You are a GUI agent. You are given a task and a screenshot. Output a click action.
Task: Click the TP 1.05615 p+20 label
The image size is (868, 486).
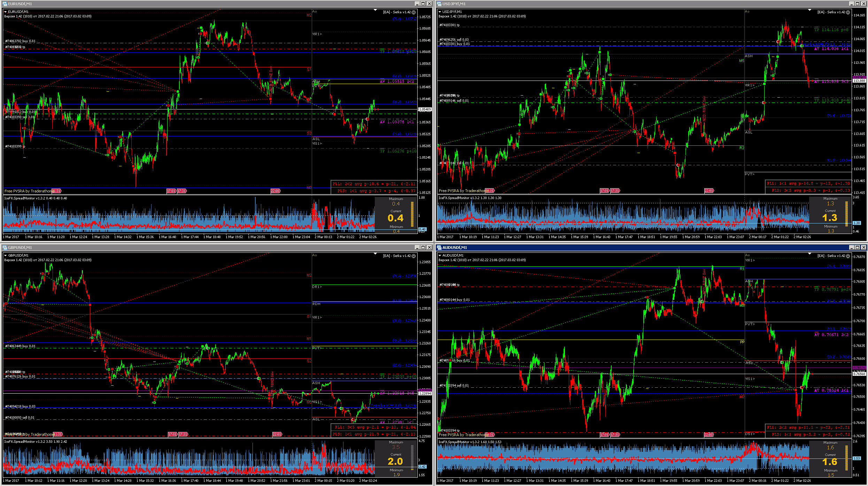(x=398, y=52)
